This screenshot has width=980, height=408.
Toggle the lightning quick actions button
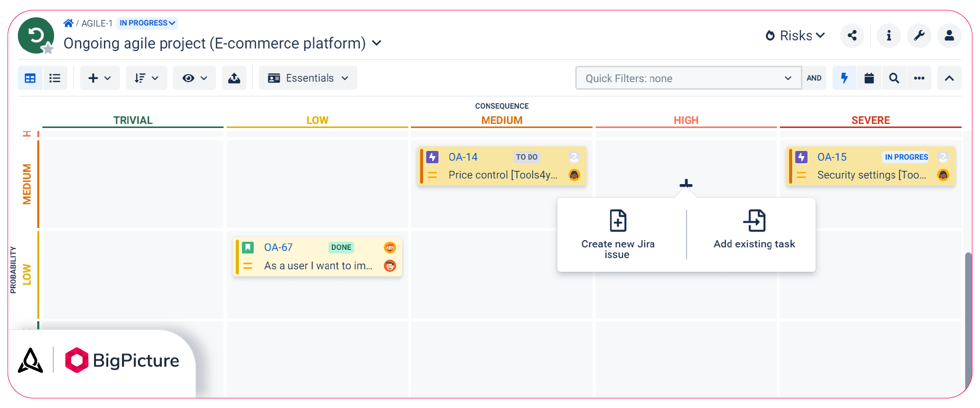tap(844, 78)
